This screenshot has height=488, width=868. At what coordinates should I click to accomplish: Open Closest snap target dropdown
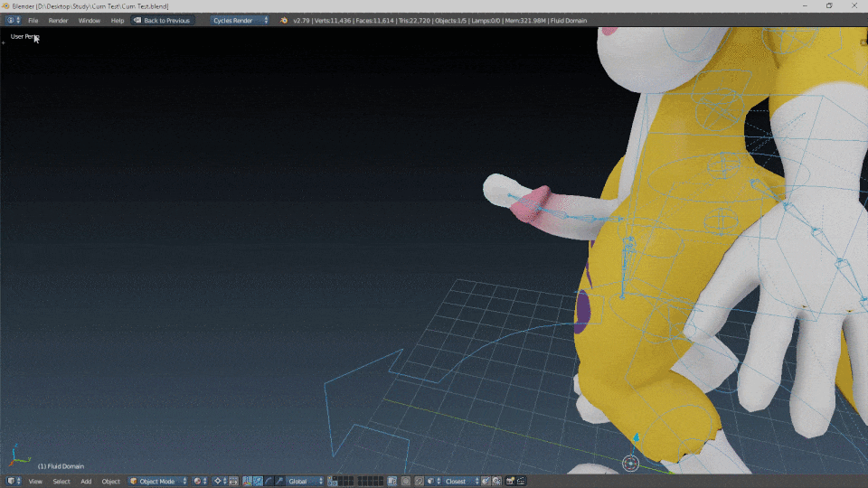(460, 482)
